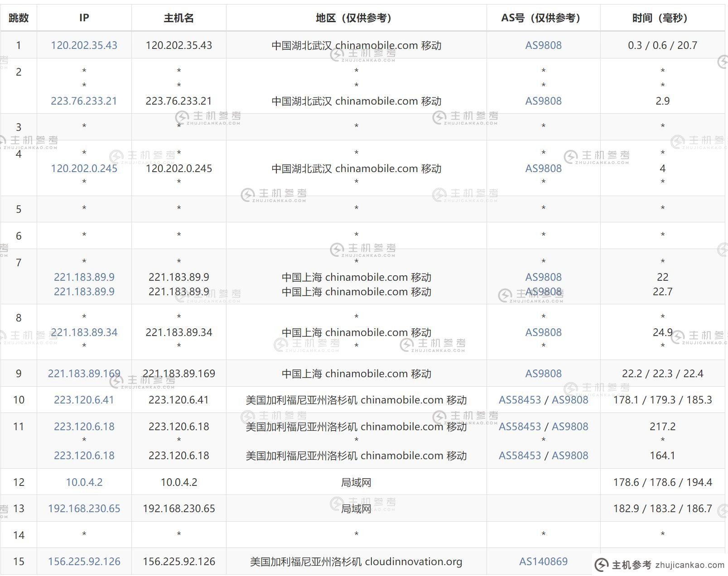The image size is (728, 576).
Task: Select the time value 217.2
Action: [x=662, y=427]
